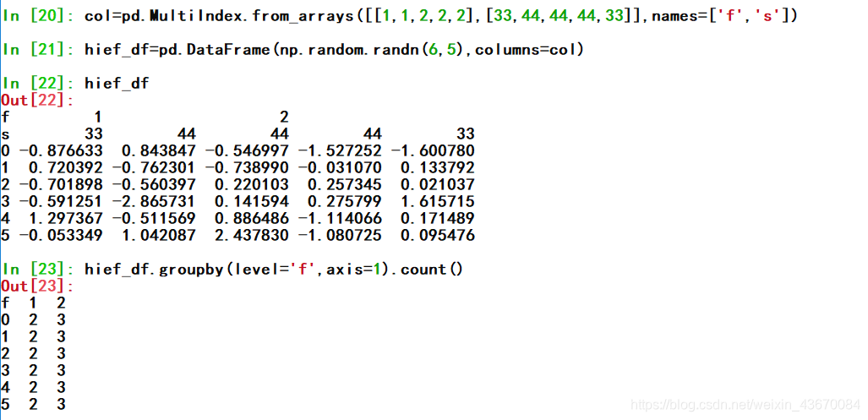Select cell value 0.257345
This screenshot has width=868, height=420.
pyautogui.click(x=344, y=185)
